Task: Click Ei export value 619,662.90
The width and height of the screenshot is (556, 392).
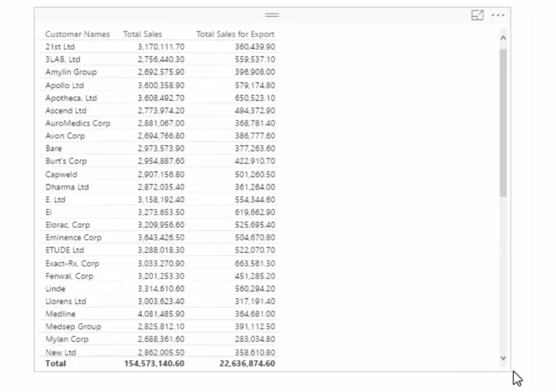Action: tap(255, 212)
